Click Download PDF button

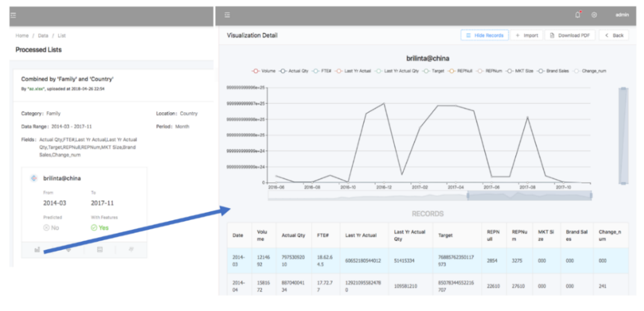point(570,35)
